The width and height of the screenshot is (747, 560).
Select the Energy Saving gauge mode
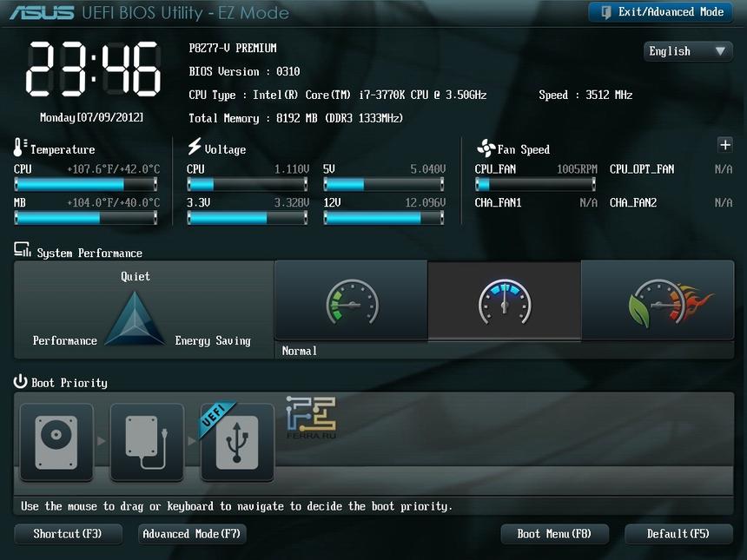coord(351,301)
